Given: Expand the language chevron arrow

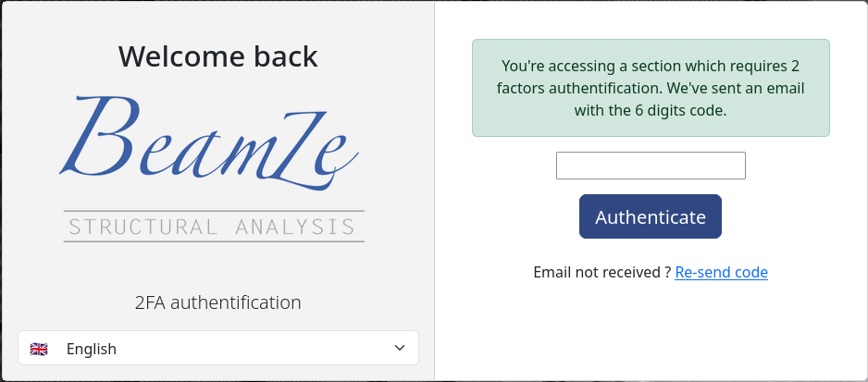Looking at the screenshot, I should coord(400,348).
